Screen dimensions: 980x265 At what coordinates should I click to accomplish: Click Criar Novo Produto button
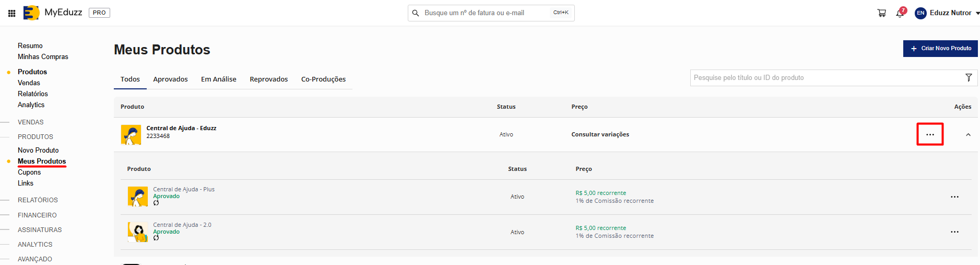pyautogui.click(x=940, y=49)
